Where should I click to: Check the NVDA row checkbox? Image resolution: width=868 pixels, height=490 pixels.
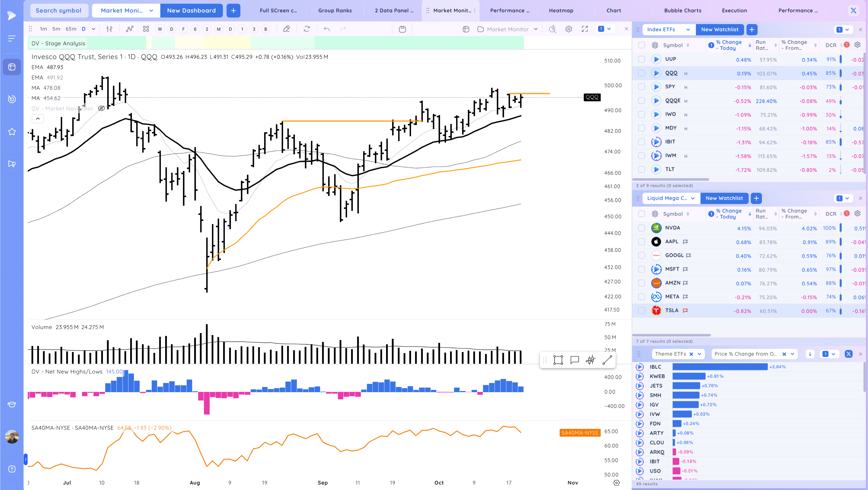point(641,228)
